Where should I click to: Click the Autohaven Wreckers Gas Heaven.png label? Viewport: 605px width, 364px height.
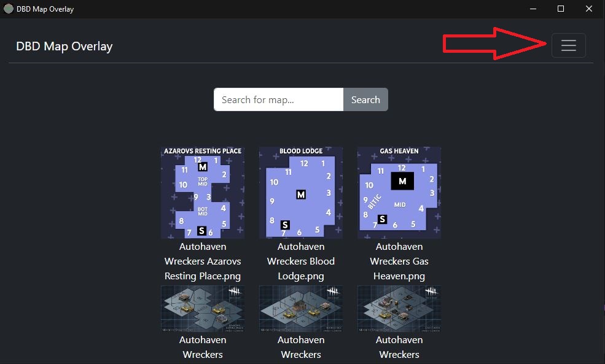[399, 261]
